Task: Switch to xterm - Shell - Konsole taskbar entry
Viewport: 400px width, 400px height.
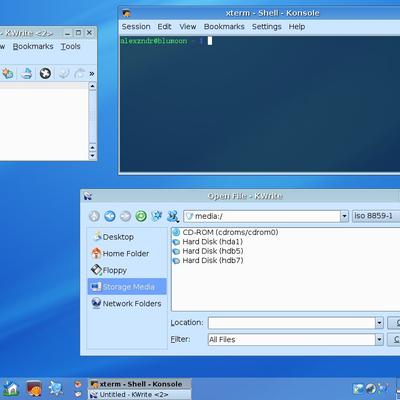Action: coord(140,384)
